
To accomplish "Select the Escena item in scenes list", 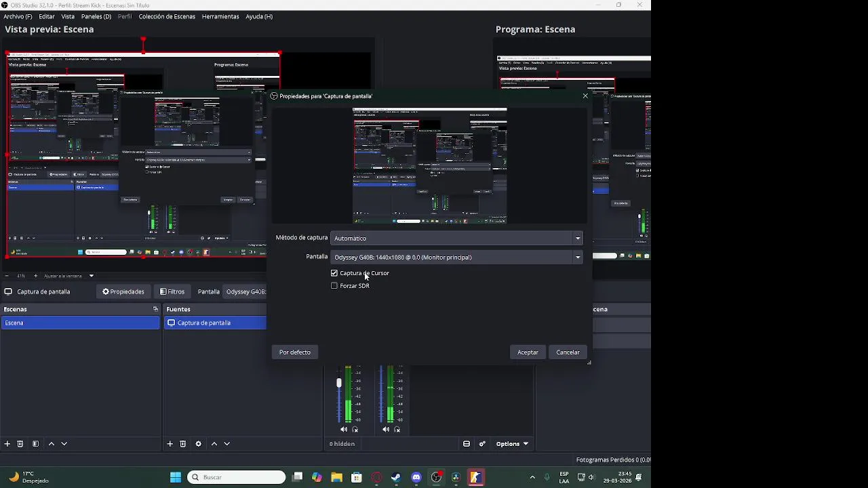I will [x=80, y=323].
